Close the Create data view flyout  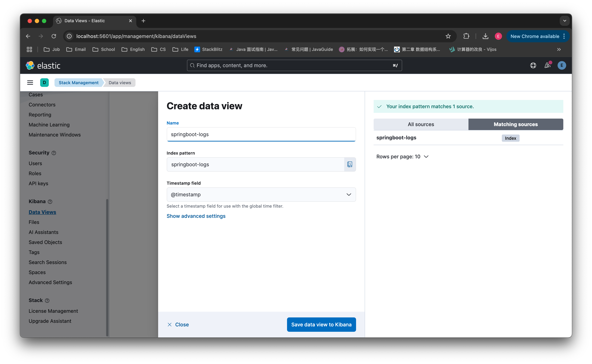point(178,325)
